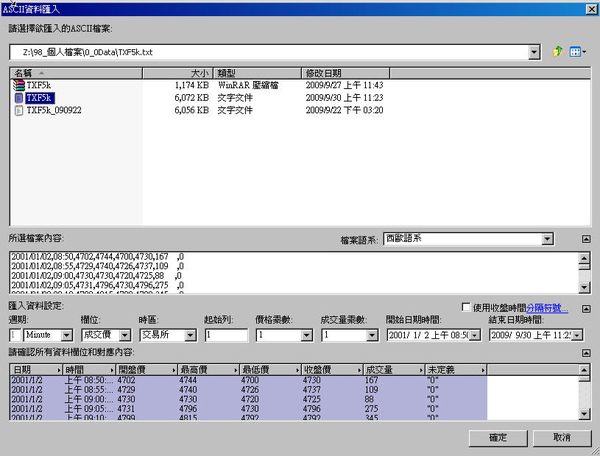Click the 起始列 input field

(x=226, y=335)
